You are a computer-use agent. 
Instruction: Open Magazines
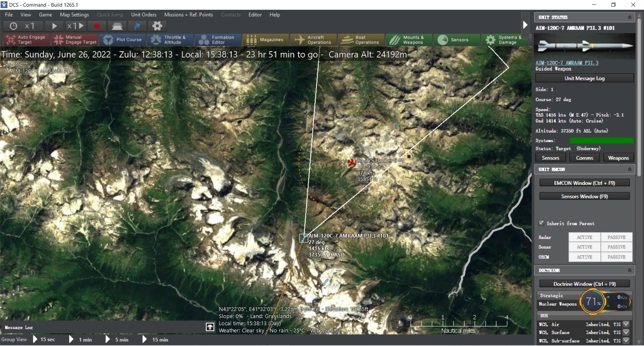[x=266, y=40]
